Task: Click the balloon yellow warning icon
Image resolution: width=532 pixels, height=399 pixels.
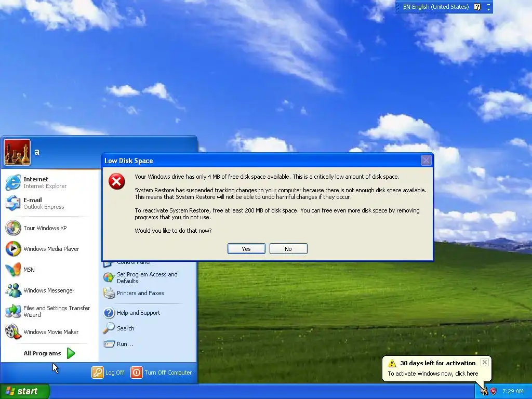Action: [392, 363]
